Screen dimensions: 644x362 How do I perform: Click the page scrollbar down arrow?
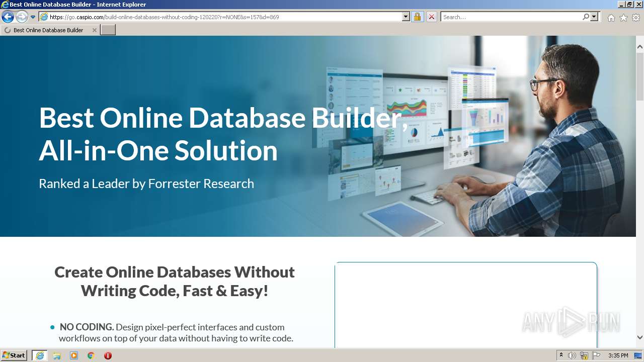point(639,337)
